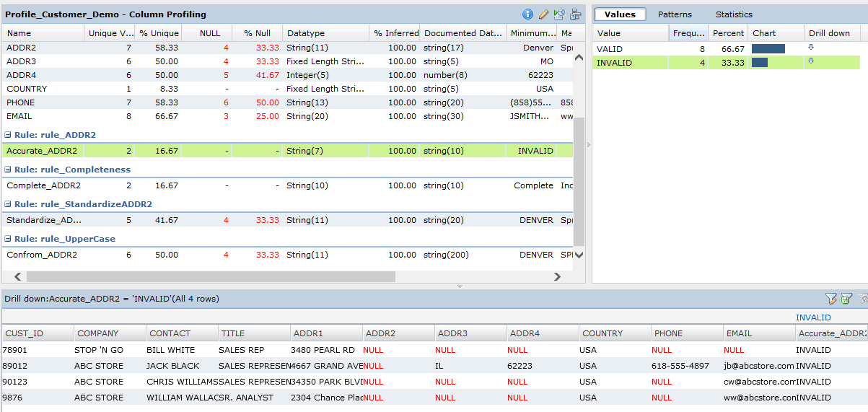Click the blue INVALID link above drilldown grid
This screenshot has width=868, height=412.
pyautogui.click(x=813, y=317)
